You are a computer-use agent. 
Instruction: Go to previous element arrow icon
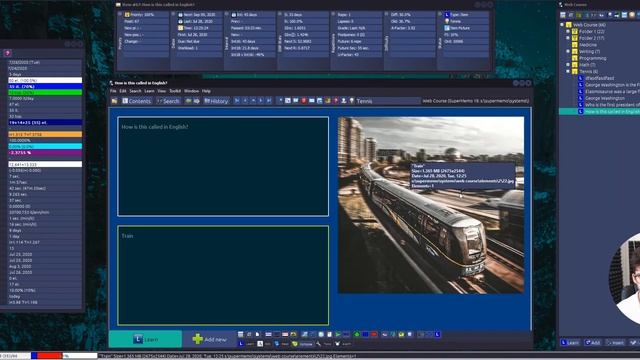point(245,101)
